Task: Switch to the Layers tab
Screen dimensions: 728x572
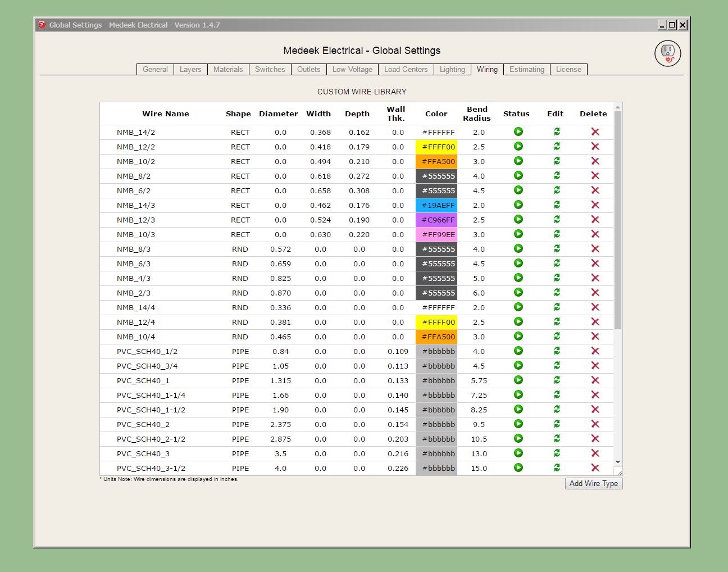Action: point(190,69)
